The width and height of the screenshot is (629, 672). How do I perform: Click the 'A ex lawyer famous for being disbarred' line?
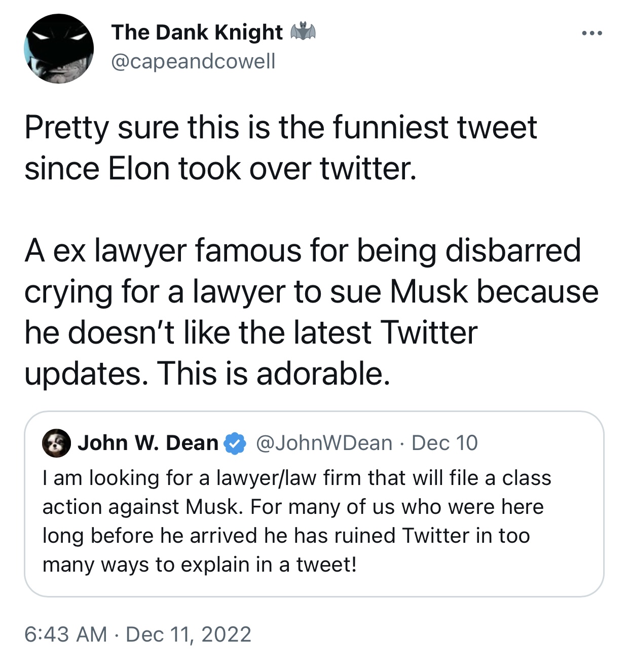[303, 250]
